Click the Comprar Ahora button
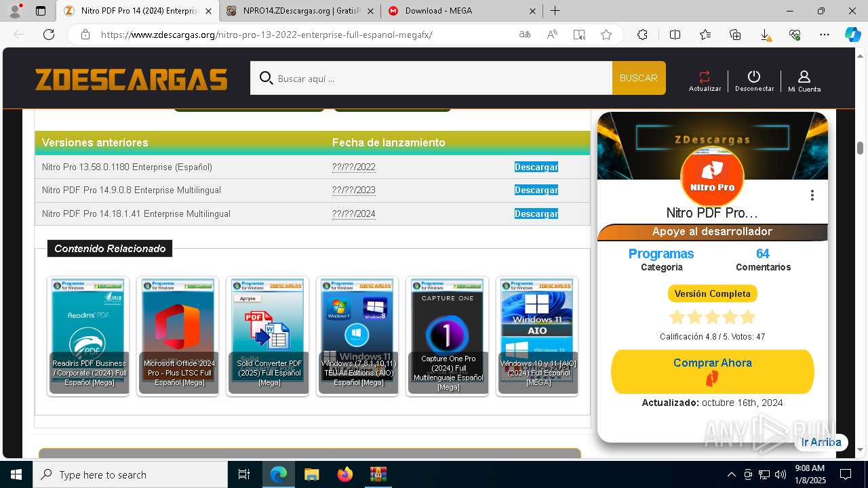The image size is (868, 488). 713,371
